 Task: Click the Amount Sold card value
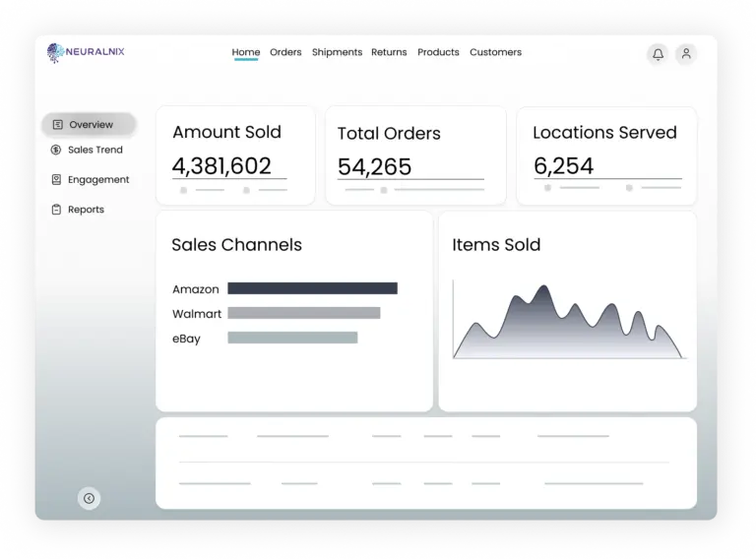(x=221, y=166)
